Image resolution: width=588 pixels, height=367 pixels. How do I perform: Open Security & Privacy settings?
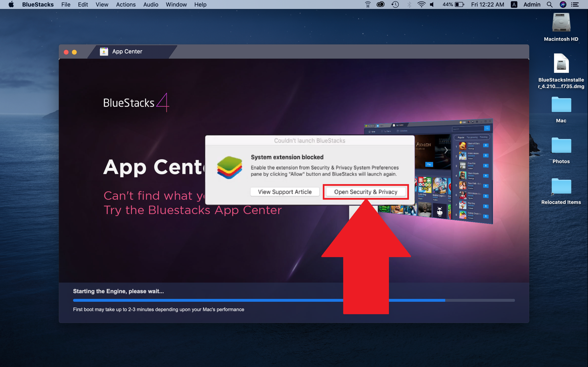tap(365, 191)
